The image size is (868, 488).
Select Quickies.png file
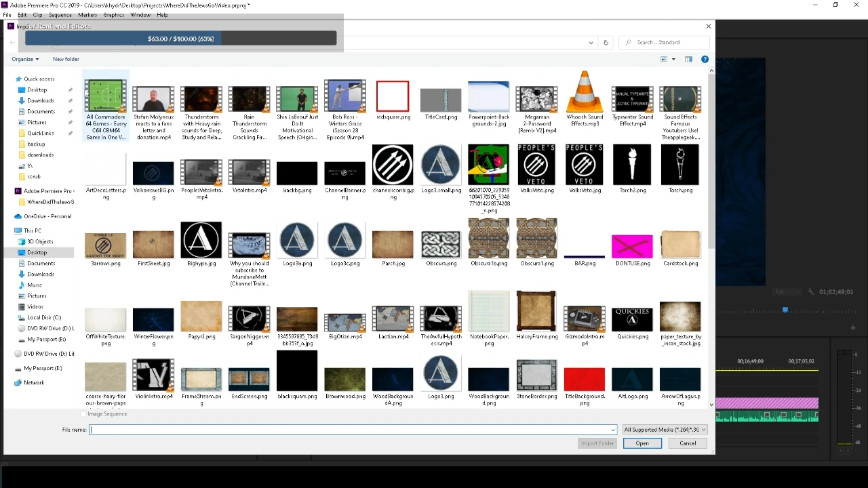click(633, 323)
